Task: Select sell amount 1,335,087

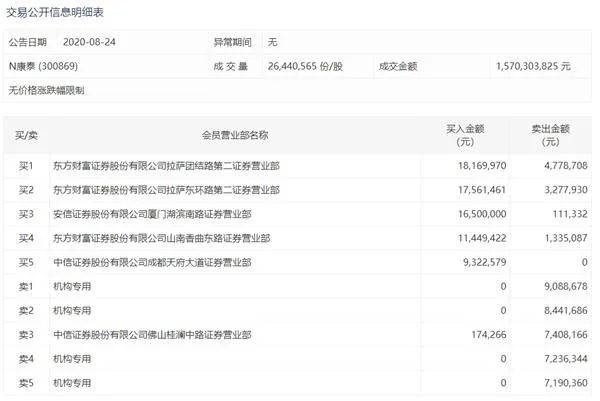Action: point(566,238)
